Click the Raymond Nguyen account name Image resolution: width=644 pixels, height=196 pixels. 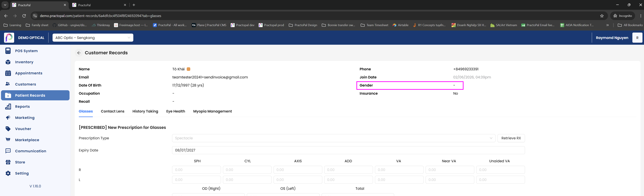[x=612, y=38]
